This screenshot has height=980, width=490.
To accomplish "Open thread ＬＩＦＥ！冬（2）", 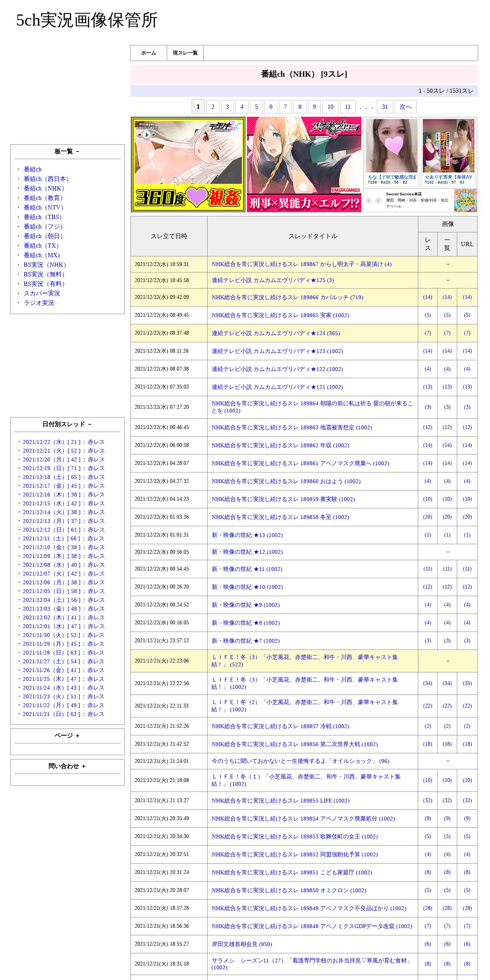I will [x=305, y=706].
